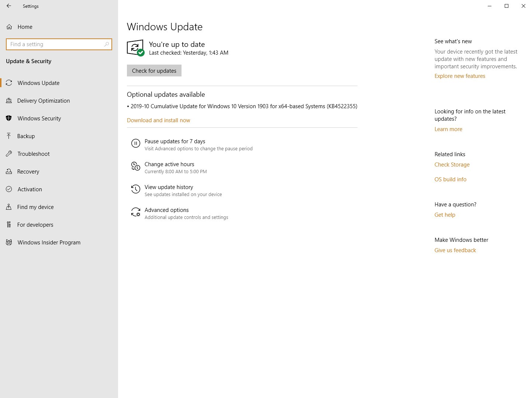Click the Windows Insider Program cat icon
532x398 pixels.
pos(9,243)
